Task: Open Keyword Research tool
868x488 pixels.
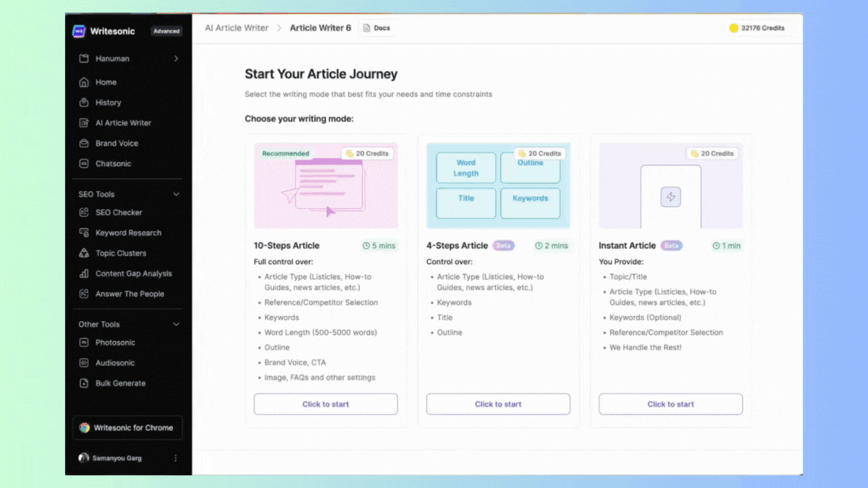Action: [x=128, y=232]
